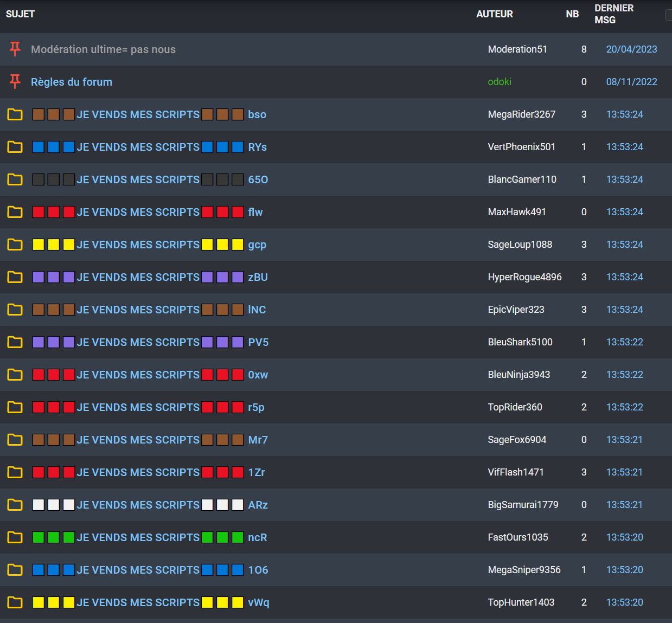Screen dimensions: 672x623
Task: Click the folder icon of the ncR topic
Action: pyautogui.click(x=15, y=537)
